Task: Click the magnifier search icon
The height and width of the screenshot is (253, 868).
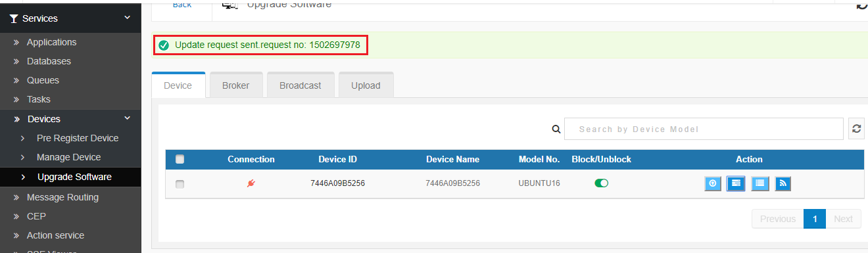Action: tap(556, 129)
